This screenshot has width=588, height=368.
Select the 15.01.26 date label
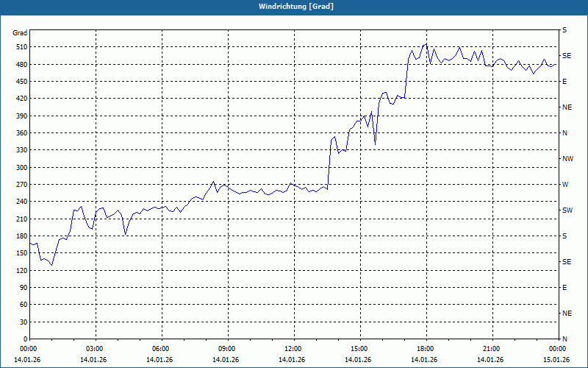point(556,360)
